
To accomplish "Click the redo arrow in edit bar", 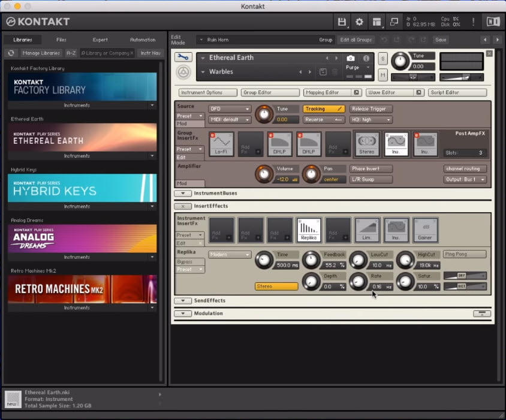I will 411,40.
